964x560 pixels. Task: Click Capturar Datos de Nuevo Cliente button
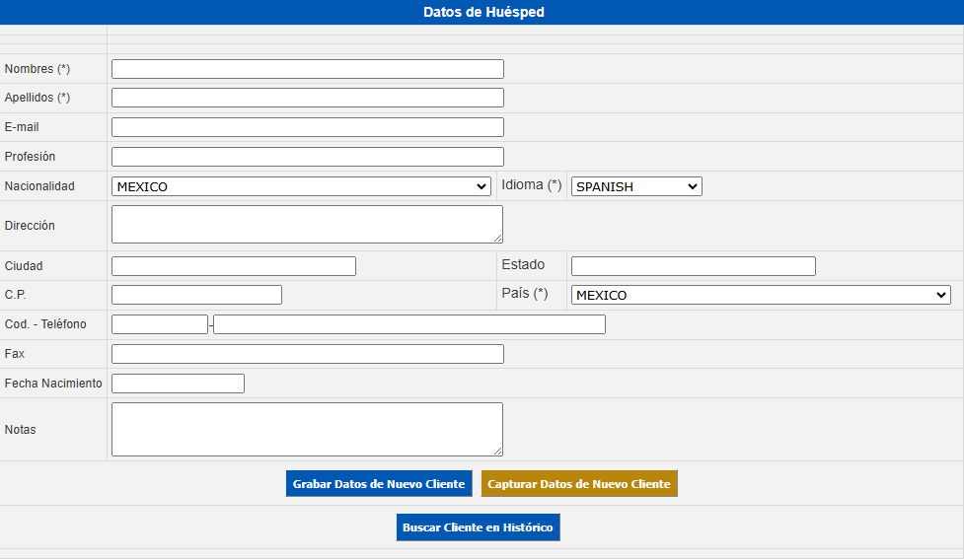point(579,484)
